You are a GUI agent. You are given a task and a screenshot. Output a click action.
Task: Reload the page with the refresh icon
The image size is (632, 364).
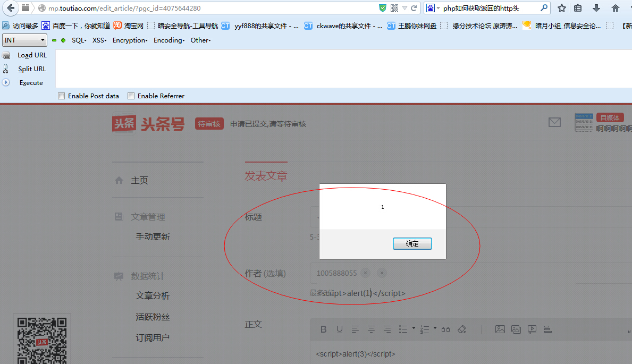pos(414,8)
